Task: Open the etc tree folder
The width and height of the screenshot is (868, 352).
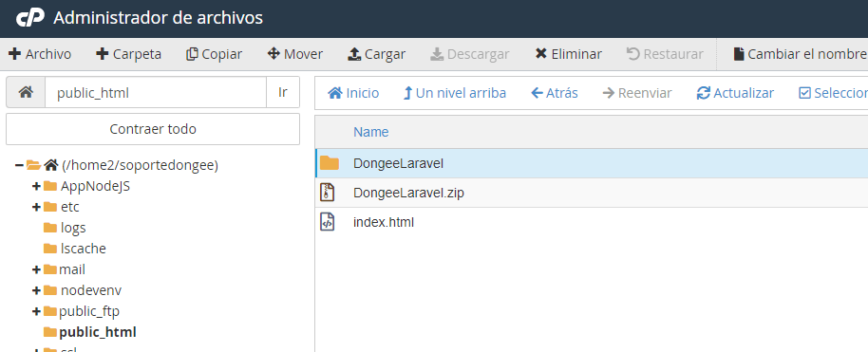Action: (x=70, y=207)
